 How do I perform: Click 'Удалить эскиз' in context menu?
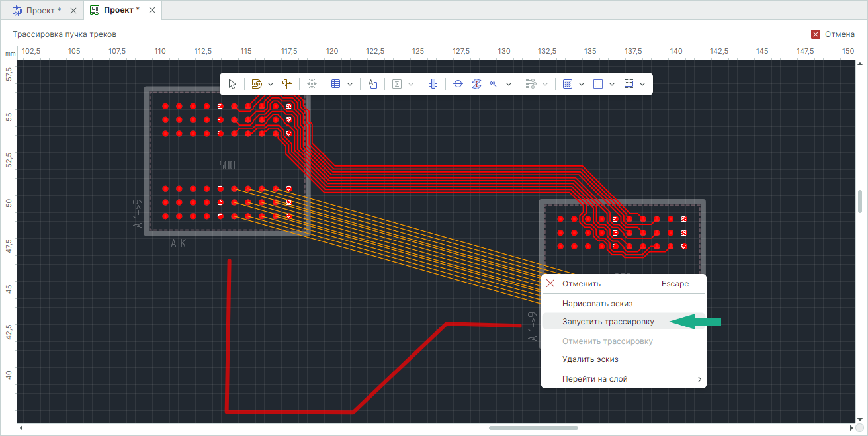(590, 359)
